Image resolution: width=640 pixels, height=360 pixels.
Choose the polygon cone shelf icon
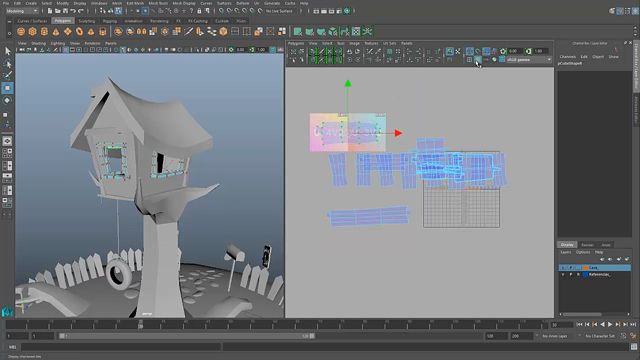(x=56, y=31)
